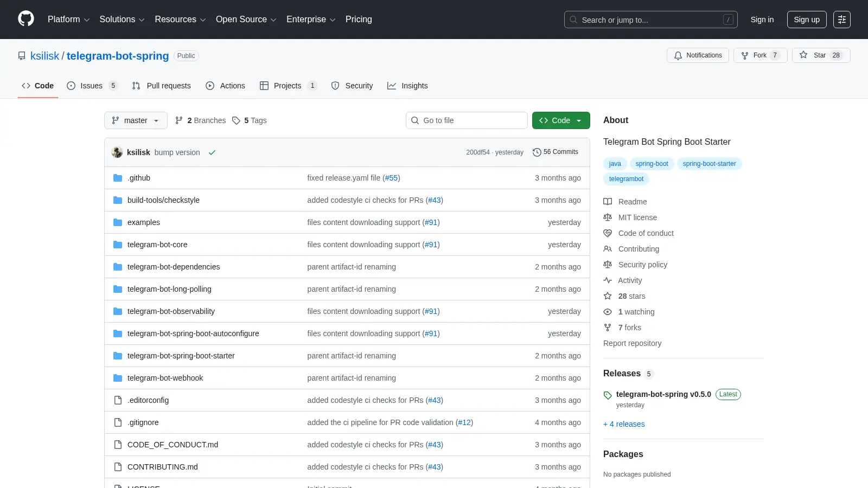Open the telegram-bot-spring v0.5.0 release
The width and height of the screenshot is (868, 488).
663,394
